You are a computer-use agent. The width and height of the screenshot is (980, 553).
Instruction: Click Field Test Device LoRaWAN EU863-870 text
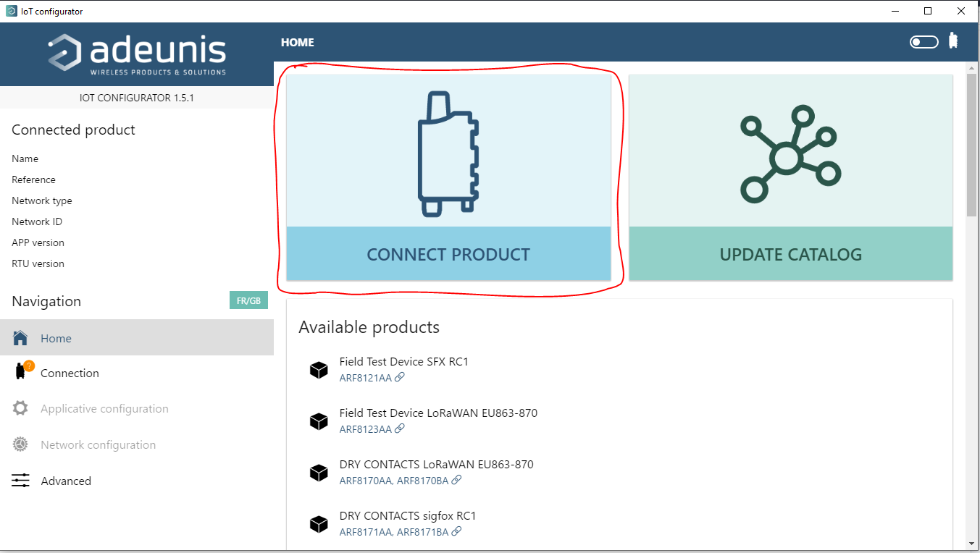coord(438,413)
